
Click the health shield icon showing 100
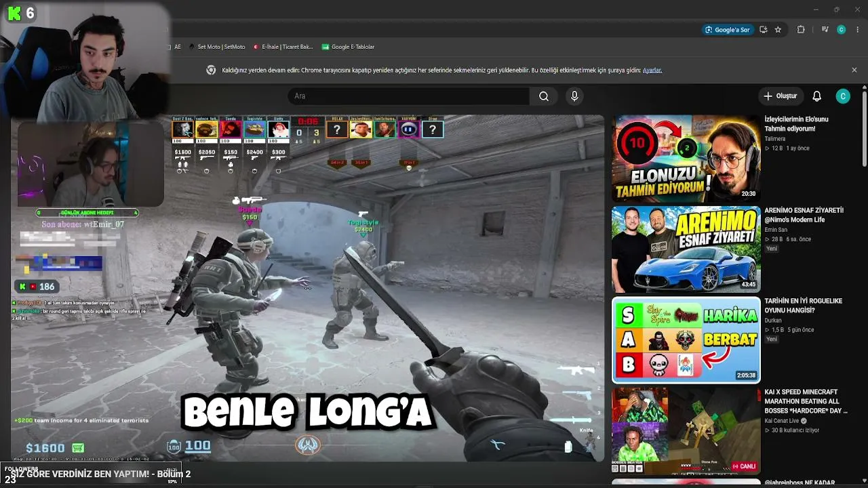click(174, 446)
